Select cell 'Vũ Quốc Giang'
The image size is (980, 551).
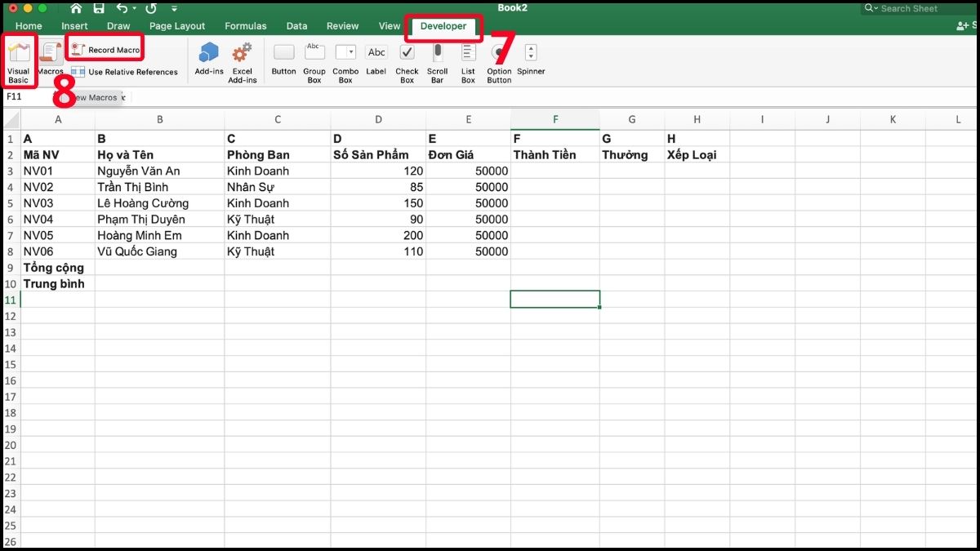(x=160, y=251)
